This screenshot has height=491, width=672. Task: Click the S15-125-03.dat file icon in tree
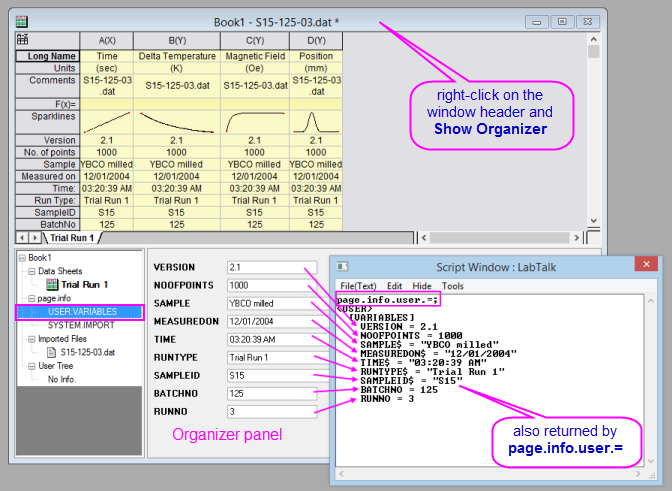[x=53, y=352]
